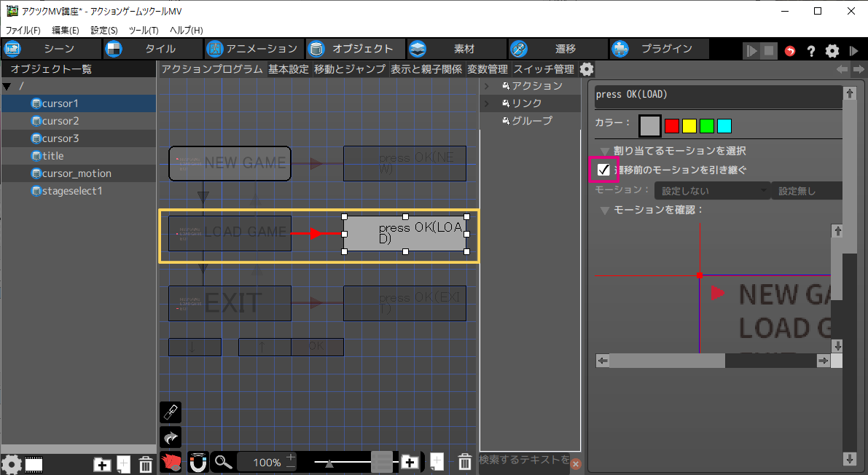The image size is (868, 475).
Task: Click trash icon below the object list
Action: pyautogui.click(x=146, y=464)
